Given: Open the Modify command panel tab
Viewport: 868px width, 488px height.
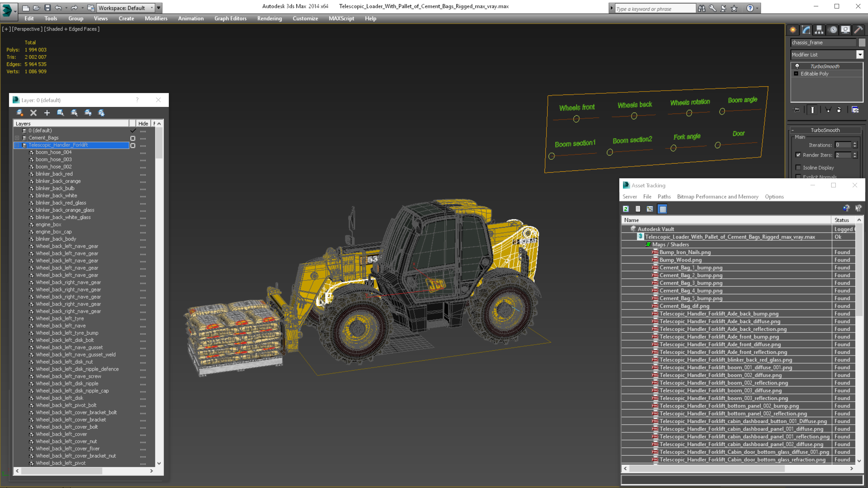Looking at the screenshot, I should click(806, 30).
